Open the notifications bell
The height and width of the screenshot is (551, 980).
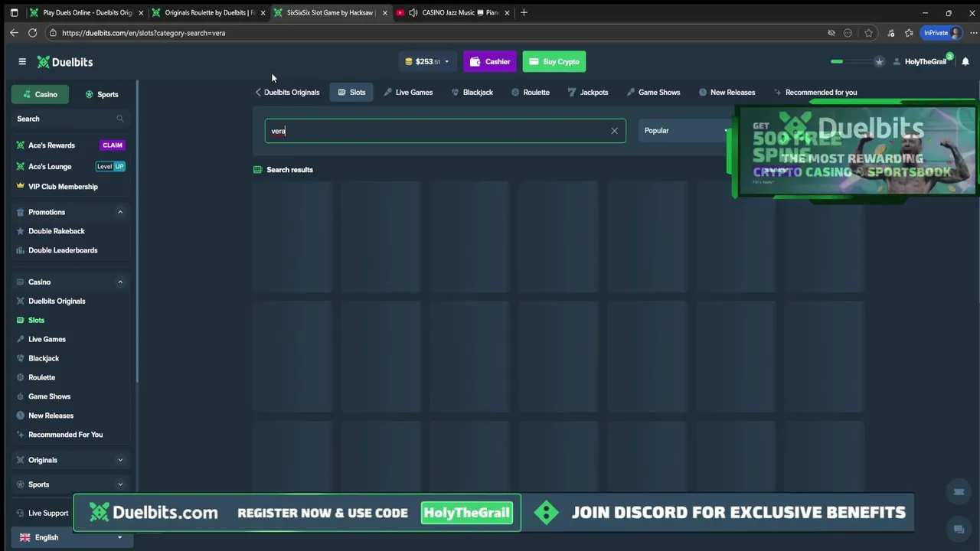pos(965,62)
